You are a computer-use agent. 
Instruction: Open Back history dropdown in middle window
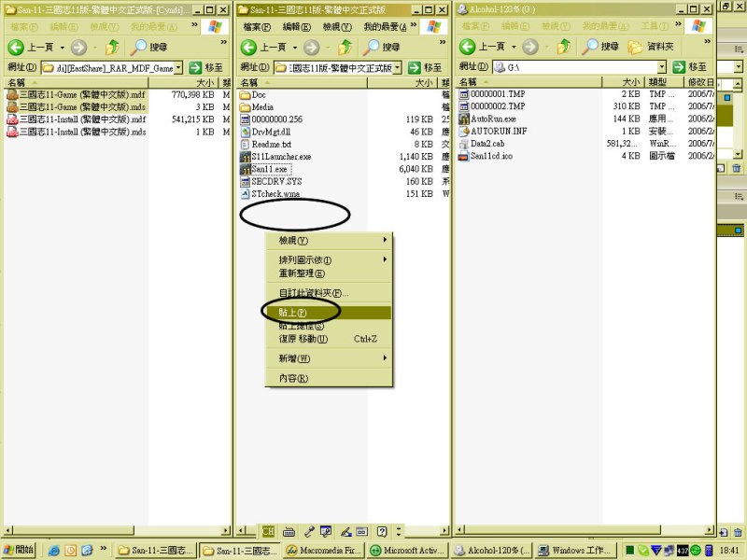294,48
